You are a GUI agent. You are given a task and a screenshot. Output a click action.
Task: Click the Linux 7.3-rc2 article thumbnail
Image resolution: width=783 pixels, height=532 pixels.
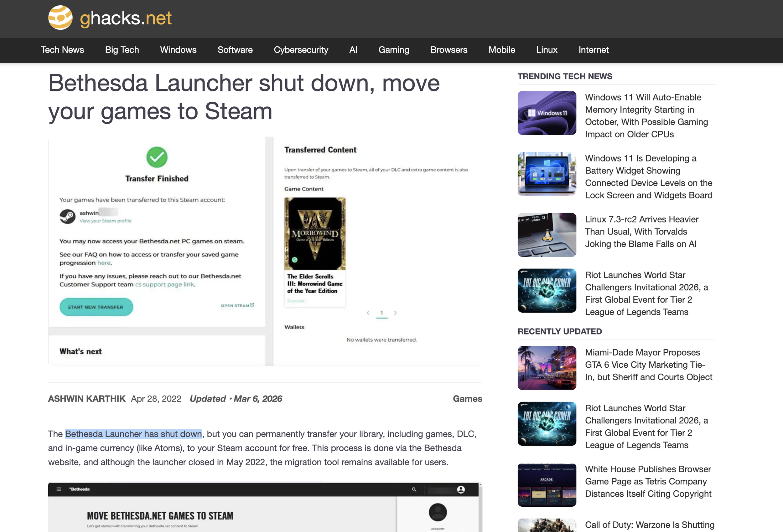point(547,235)
